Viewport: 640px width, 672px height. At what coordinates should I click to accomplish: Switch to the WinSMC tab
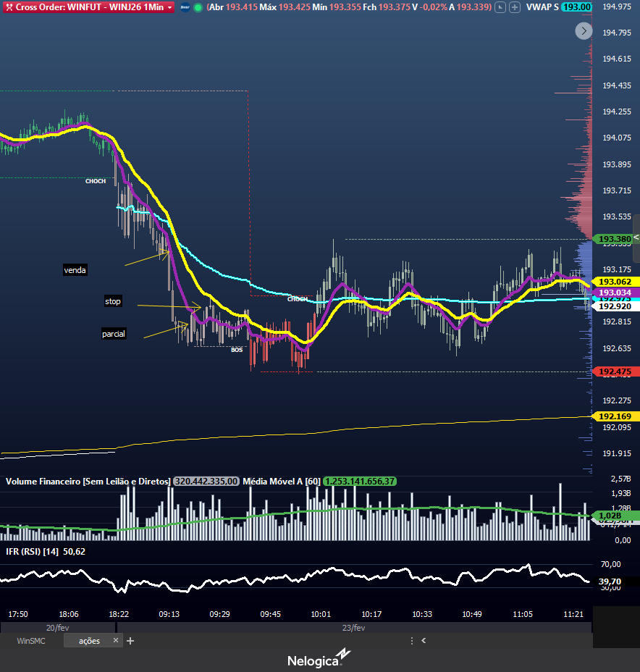(31, 641)
